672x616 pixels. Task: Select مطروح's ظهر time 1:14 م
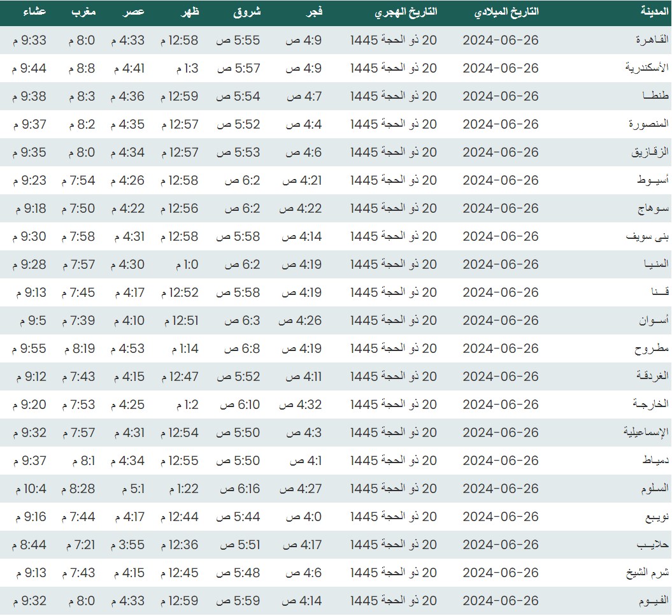pos(185,348)
